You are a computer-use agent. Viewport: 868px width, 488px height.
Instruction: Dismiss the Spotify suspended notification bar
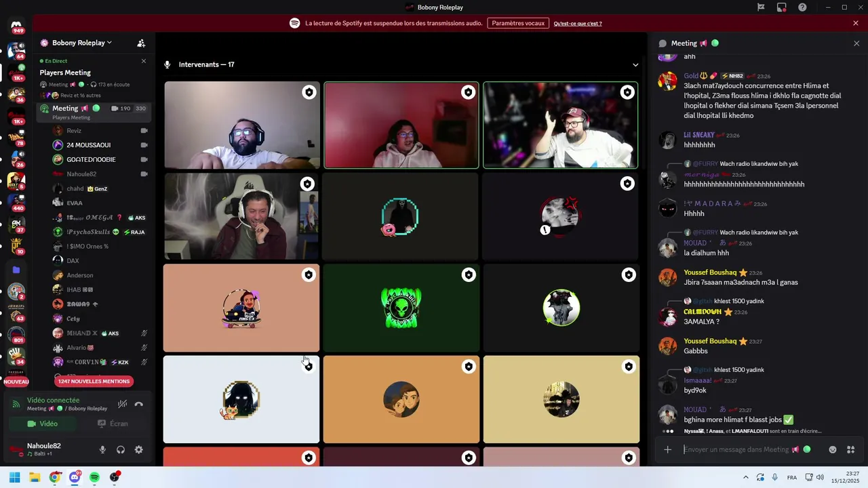coord(856,23)
